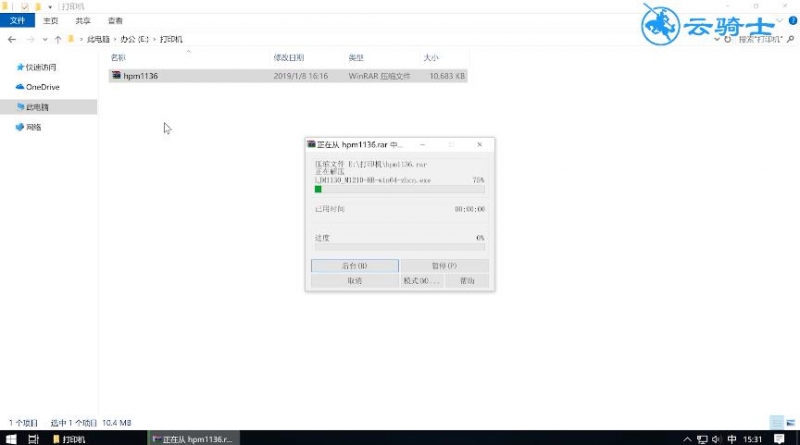Open the Quick Access Toolbar customize arrow

[50, 7]
